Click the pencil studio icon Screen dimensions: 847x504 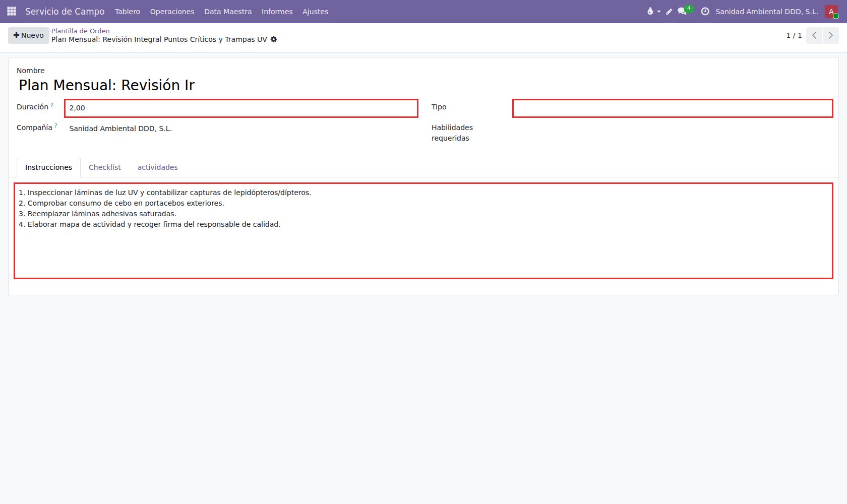[669, 11]
